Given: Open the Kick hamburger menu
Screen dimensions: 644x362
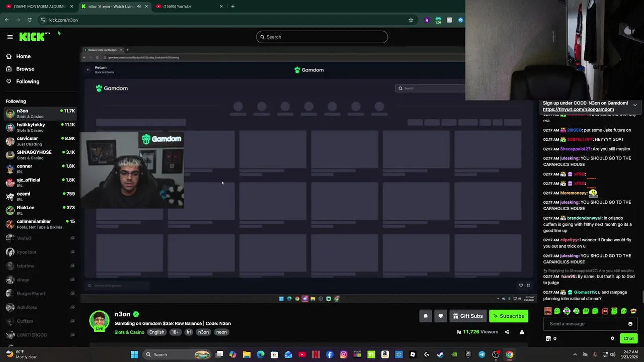Looking at the screenshot, I should tap(10, 37).
